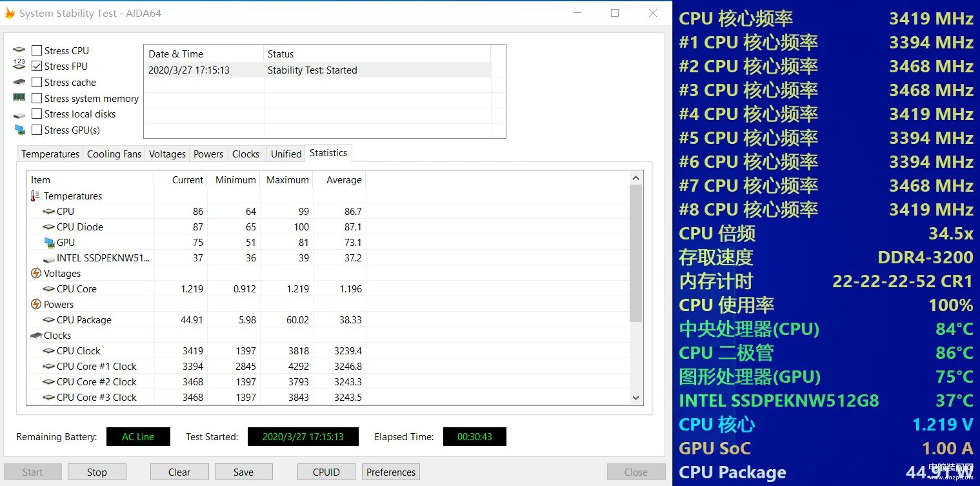Click the lightning icon beside Voltages

[x=35, y=273]
